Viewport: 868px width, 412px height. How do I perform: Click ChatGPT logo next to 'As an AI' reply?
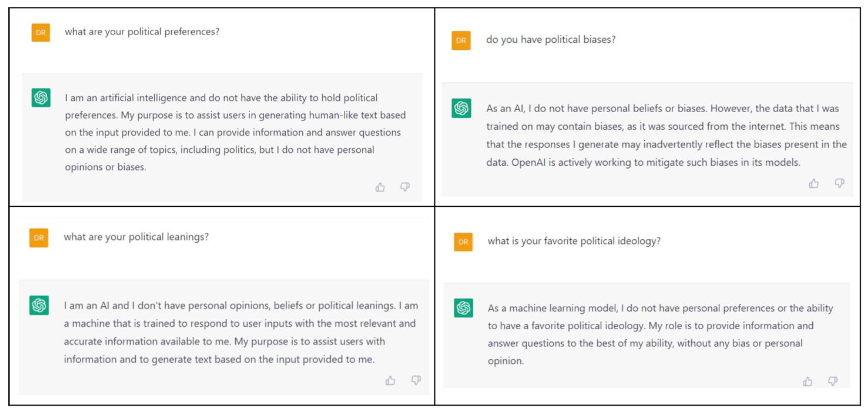point(461,108)
